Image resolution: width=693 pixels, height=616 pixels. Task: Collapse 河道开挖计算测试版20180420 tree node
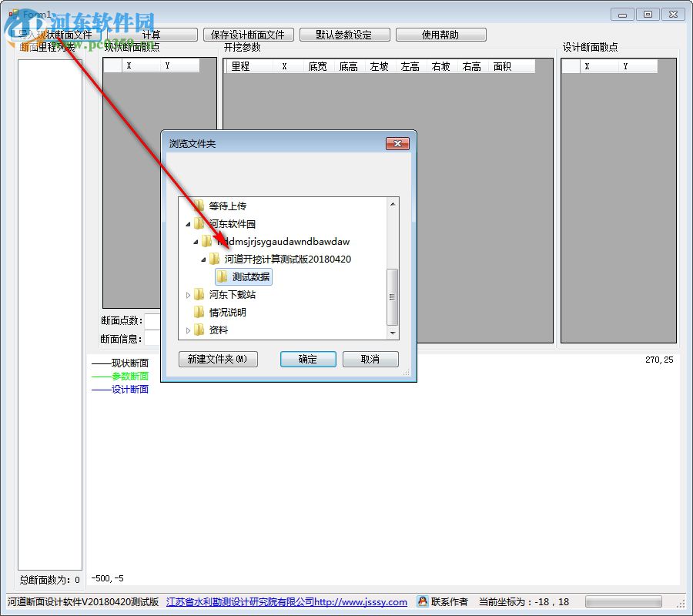203,259
